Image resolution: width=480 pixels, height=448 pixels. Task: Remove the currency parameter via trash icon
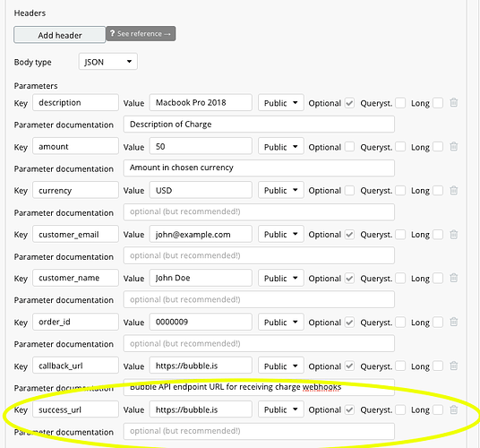pyautogui.click(x=454, y=191)
